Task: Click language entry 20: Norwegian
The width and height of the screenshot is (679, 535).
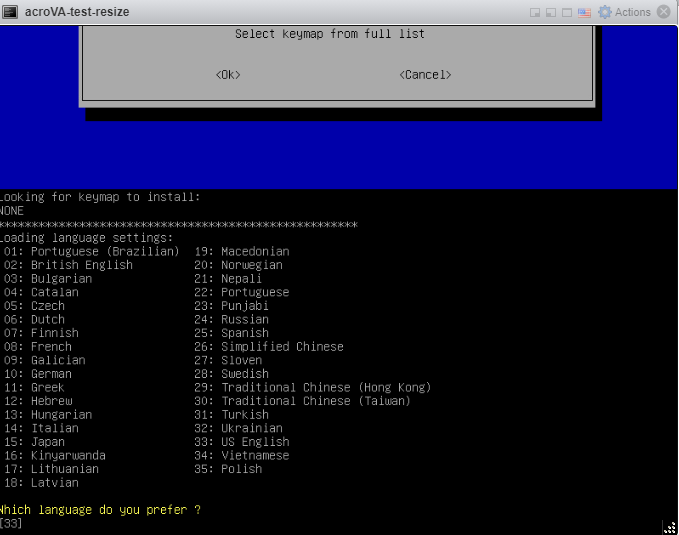Action: pyautogui.click(x=238, y=265)
